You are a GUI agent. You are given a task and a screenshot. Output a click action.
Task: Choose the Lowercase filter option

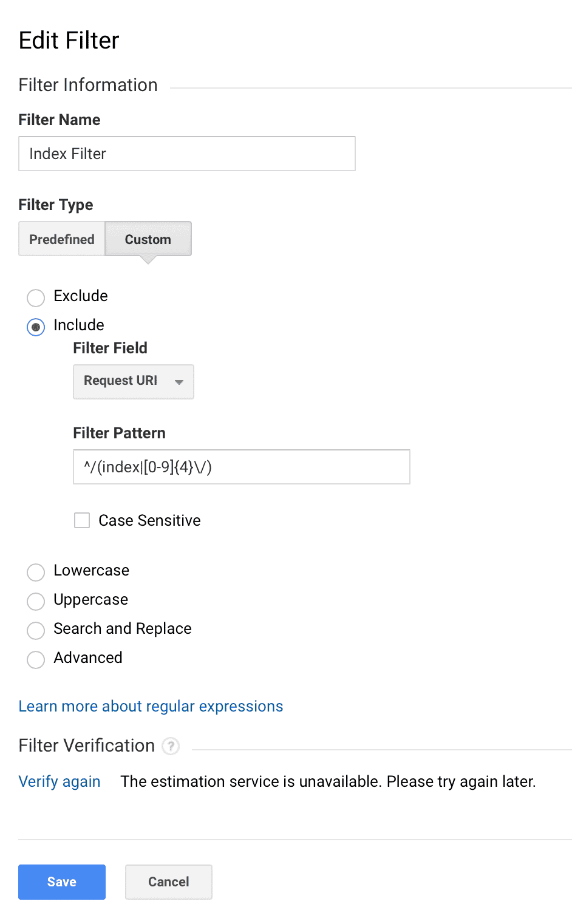36,572
